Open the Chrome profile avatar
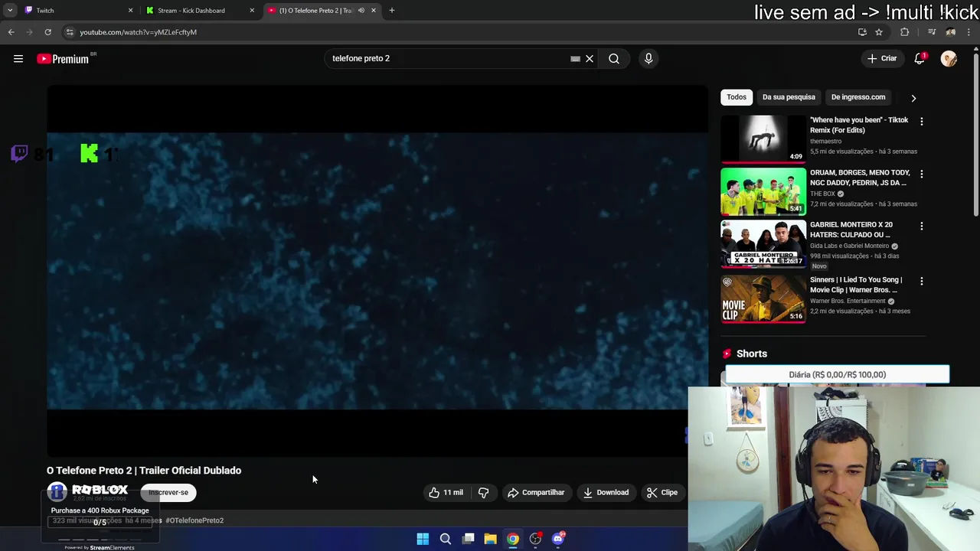Viewport: 980px width, 551px height. click(x=950, y=32)
